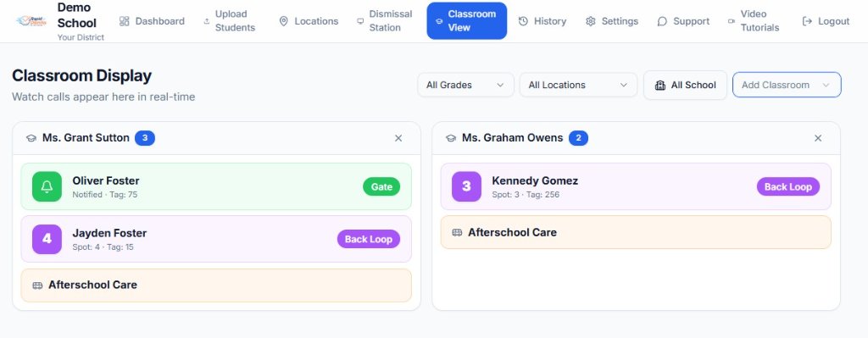The width and height of the screenshot is (868, 338).
Task: Click 'Watch calls appear here in real-time' text
Action: pos(103,97)
